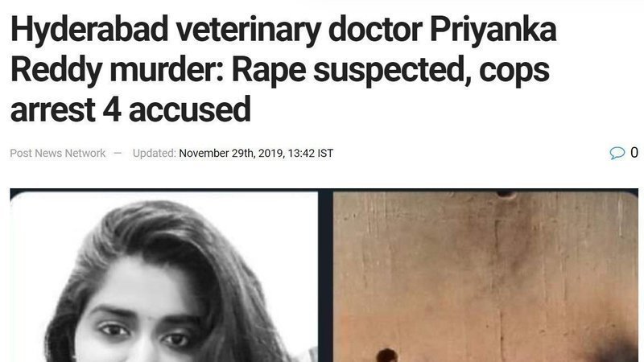Click 'arrest 4 accused' in the headline
The height and width of the screenshot is (362, 644).
coord(130,109)
